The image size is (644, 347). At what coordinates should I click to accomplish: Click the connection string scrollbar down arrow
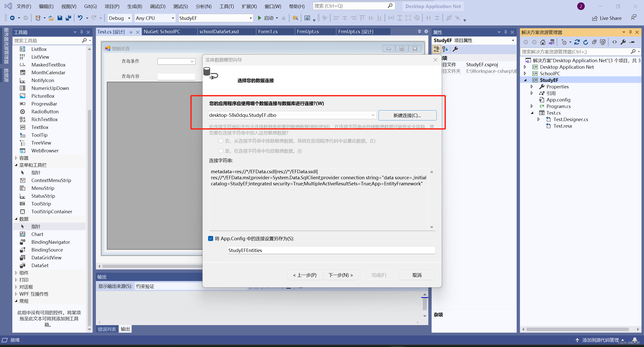tap(432, 227)
